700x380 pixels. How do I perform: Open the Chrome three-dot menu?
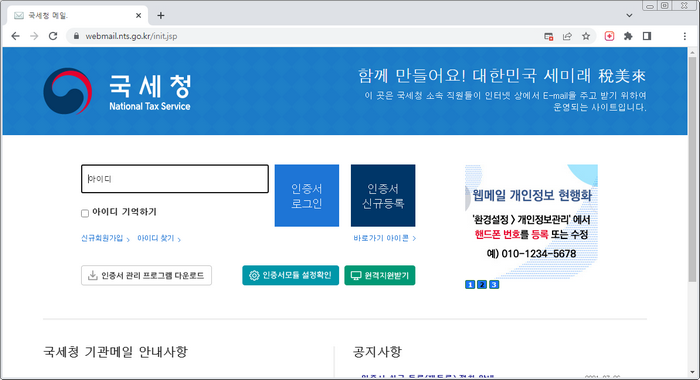(x=685, y=36)
